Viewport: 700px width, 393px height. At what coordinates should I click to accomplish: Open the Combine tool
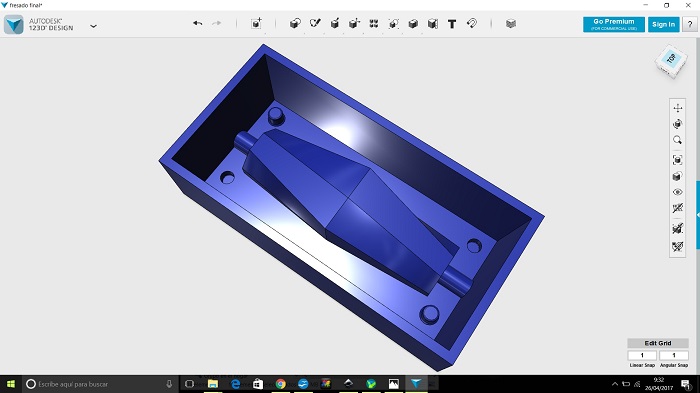coord(413,24)
